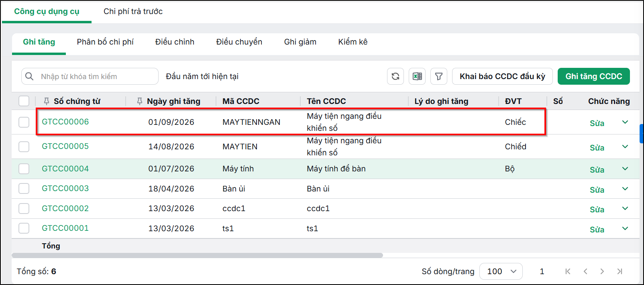Click the pin icon beside Số chứng từ
644x285 pixels.
(x=47, y=101)
